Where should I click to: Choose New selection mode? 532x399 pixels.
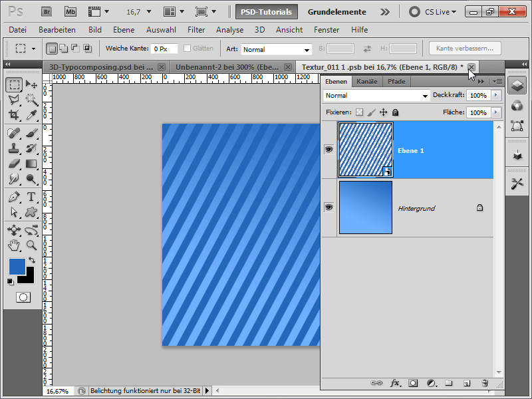tap(52, 49)
